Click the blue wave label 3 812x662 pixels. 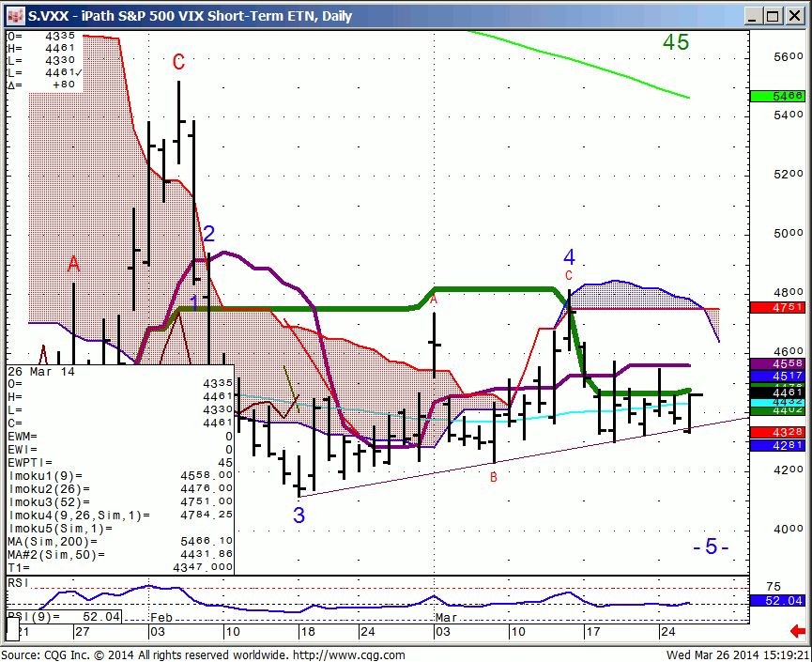coord(299,515)
